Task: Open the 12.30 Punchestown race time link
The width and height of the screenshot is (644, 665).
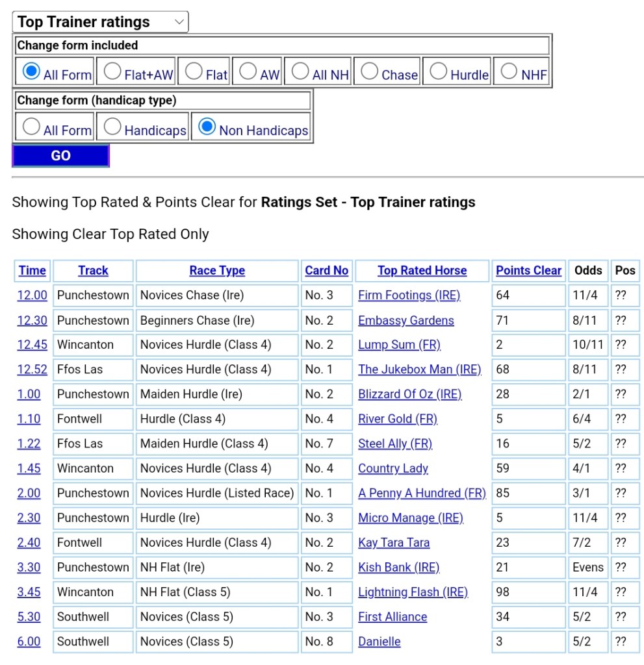Action: [x=32, y=320]
